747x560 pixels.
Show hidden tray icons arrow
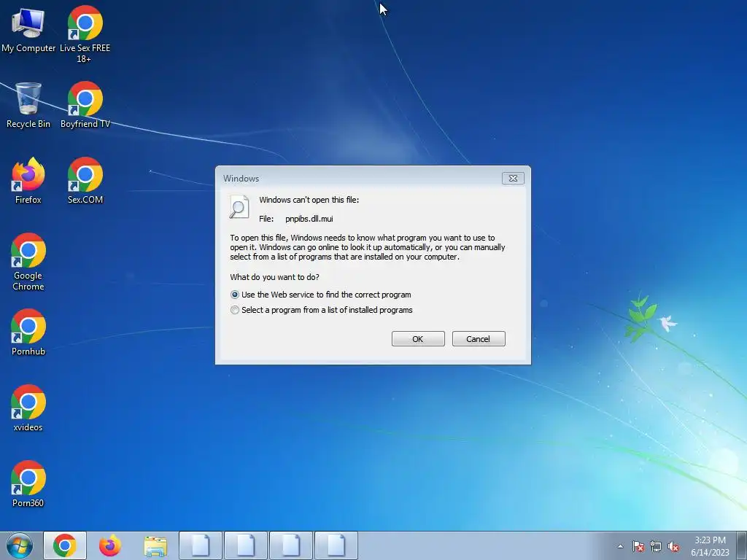tap(620, 546)
